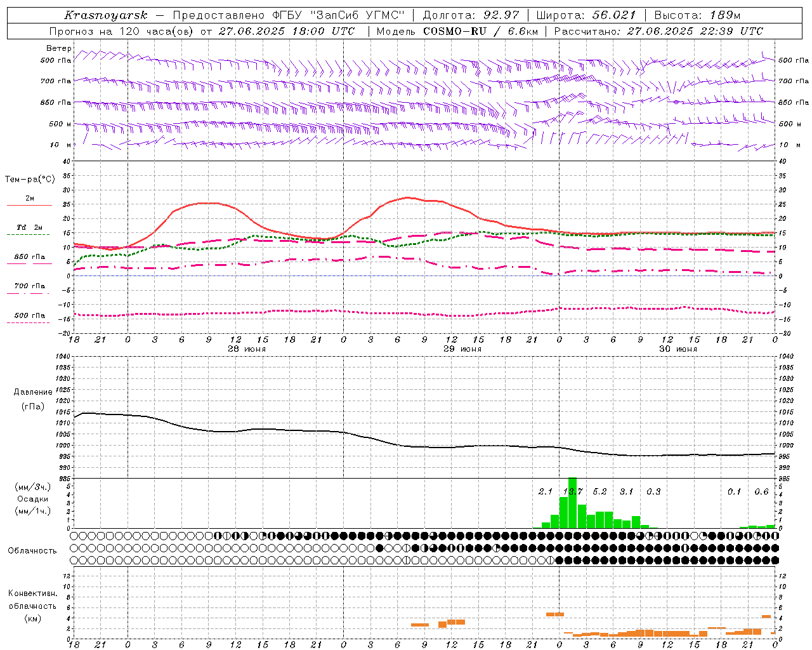The image size is (812, 650).
Task: Click the peak precipitation value '13.7'
Action: pyautogui.click(x=573, y=492)
